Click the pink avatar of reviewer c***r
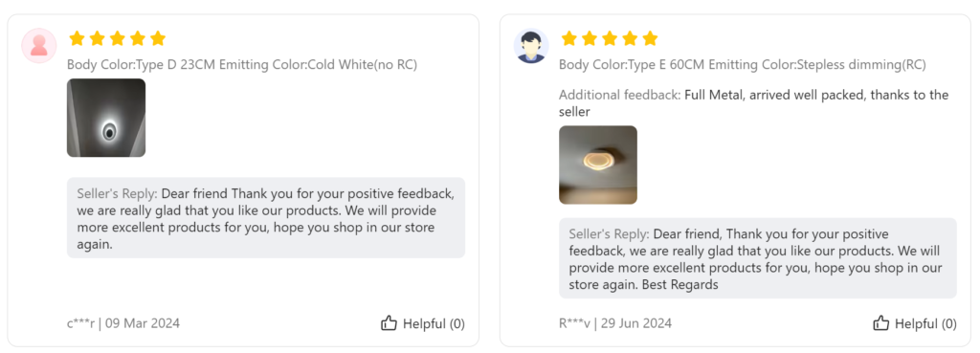Viewport: 980px width, 353px height. point(38,46)
